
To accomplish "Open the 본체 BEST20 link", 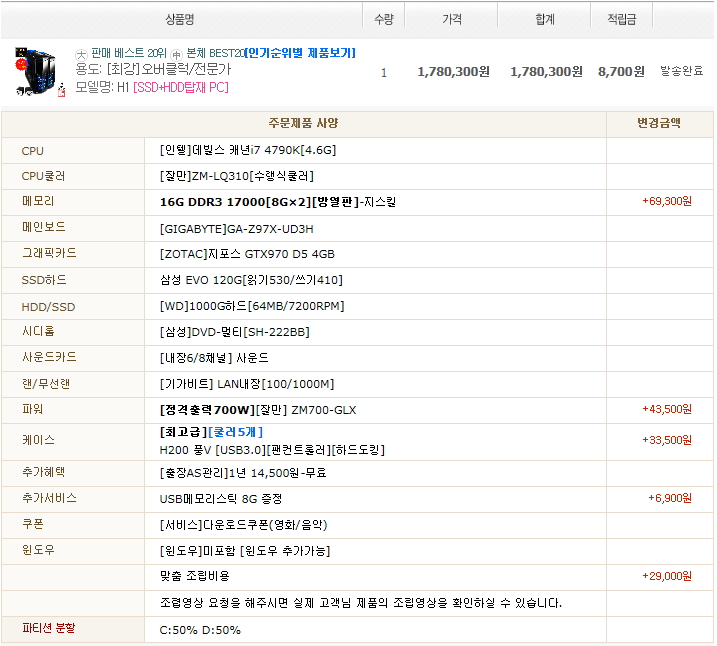I will click(216, 53).
